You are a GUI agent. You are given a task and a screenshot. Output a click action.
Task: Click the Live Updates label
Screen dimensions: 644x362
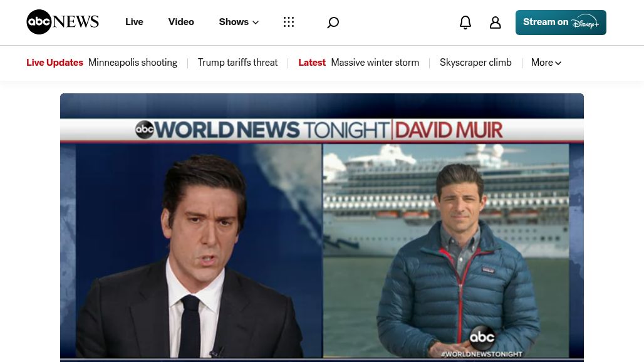tap(55, 63)
